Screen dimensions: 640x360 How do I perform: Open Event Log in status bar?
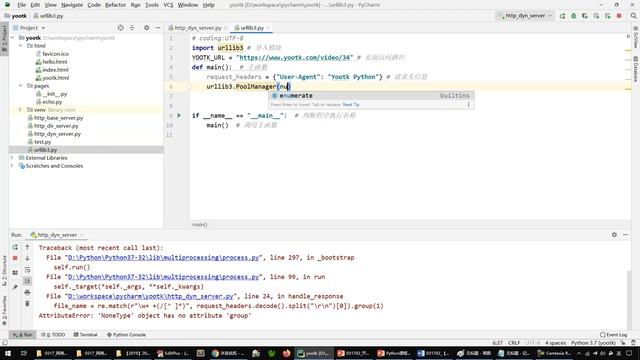(613, 335)
